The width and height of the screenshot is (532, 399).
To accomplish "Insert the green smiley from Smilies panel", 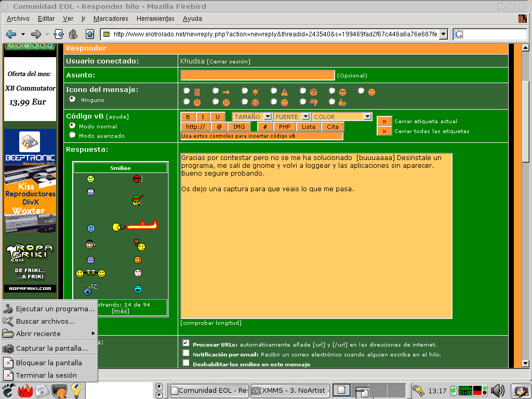I will [90, 179].
